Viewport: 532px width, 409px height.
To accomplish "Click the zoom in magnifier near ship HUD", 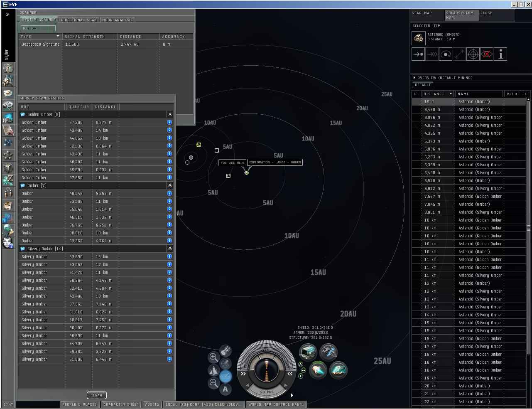I will point(213,357).
